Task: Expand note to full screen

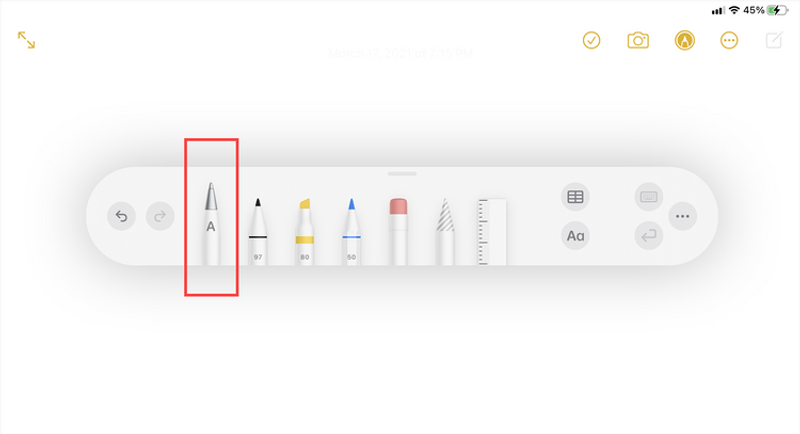Action: click(x=27, y=40)
